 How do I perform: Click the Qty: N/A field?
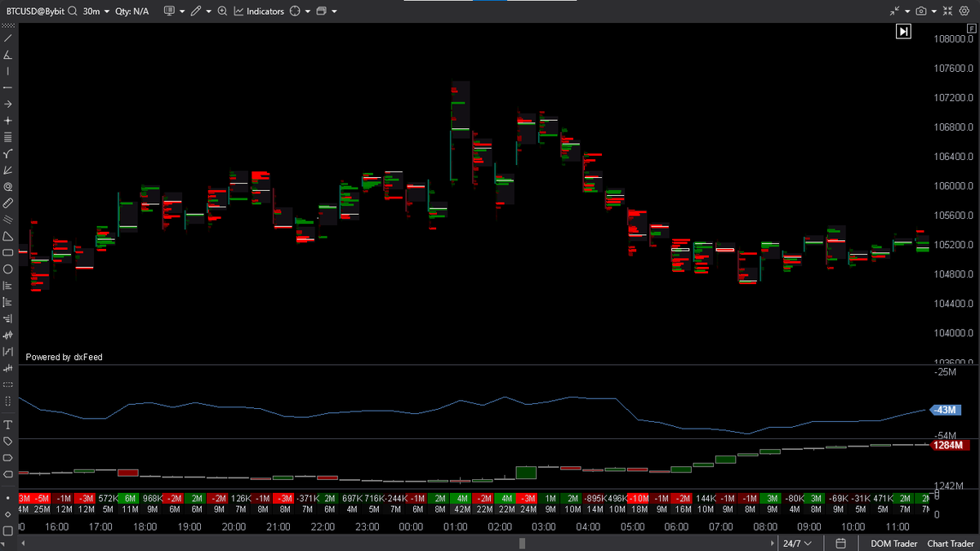131,11
